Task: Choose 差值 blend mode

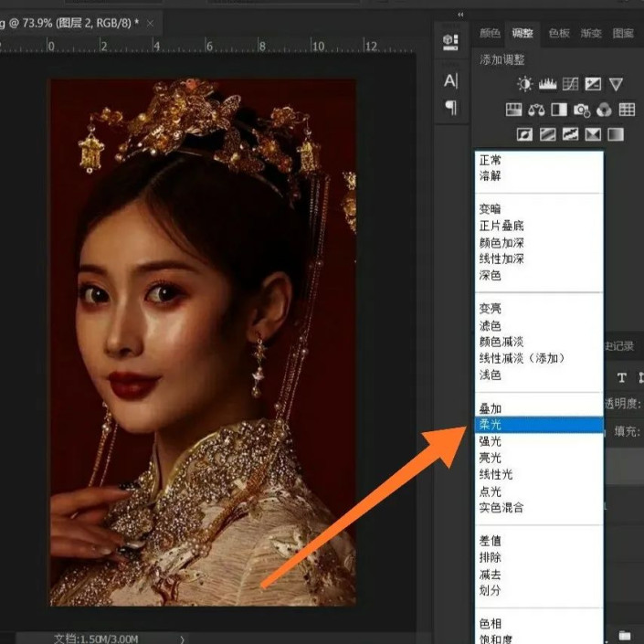Action: [x=539, y=541]
